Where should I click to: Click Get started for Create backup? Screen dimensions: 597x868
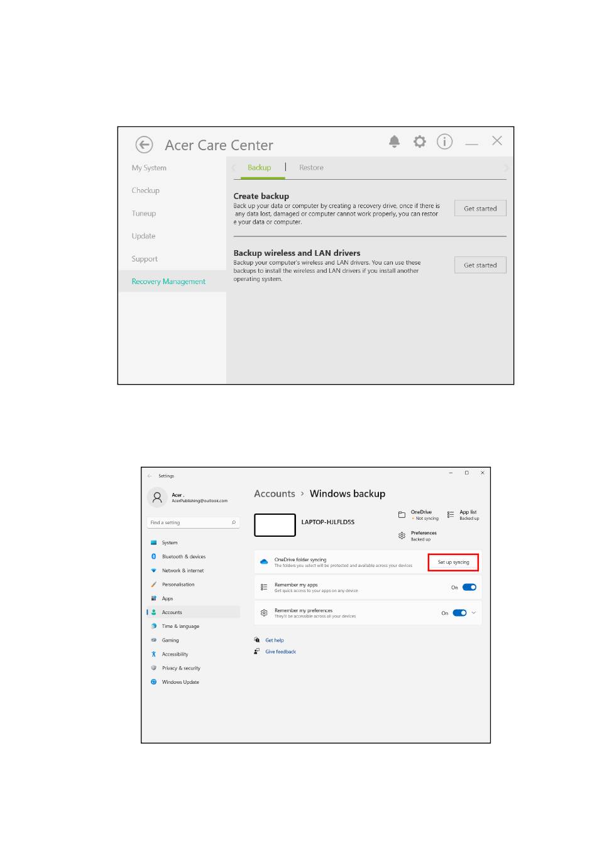click(x=480, y=209)
